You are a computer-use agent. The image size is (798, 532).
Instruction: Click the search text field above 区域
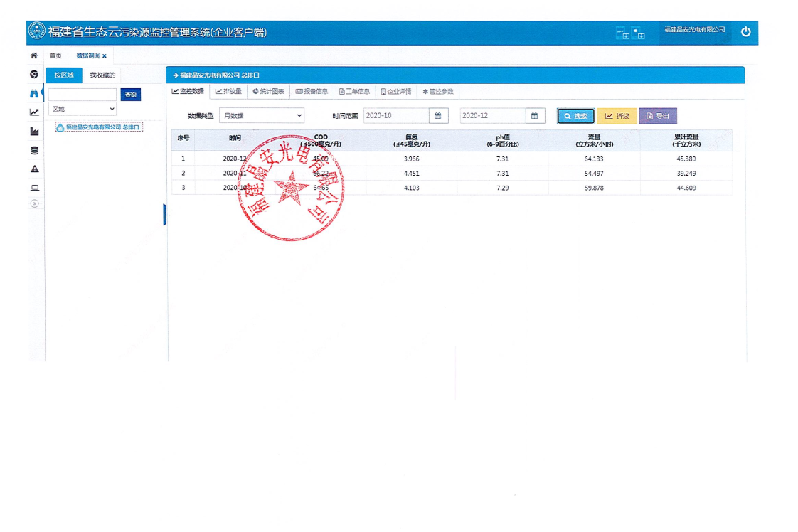[x=83, y=95]
